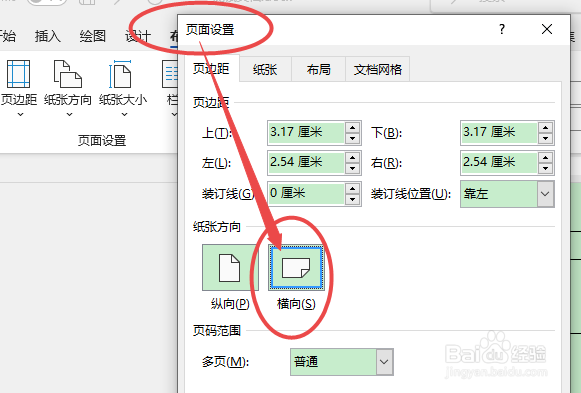Open the 多页 dropdown showing 普通
Screen dimensions: 581x393
click(x=342, y=362)
